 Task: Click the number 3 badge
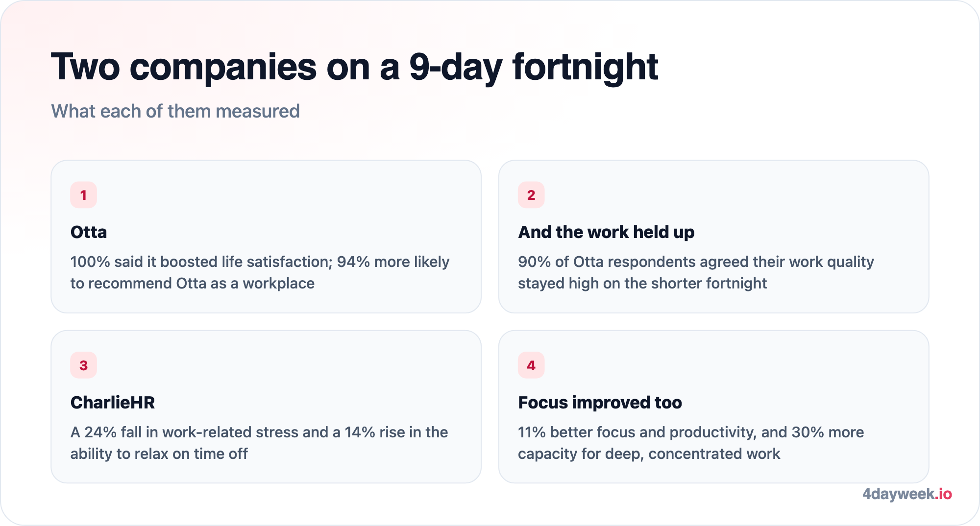(83, 365)
